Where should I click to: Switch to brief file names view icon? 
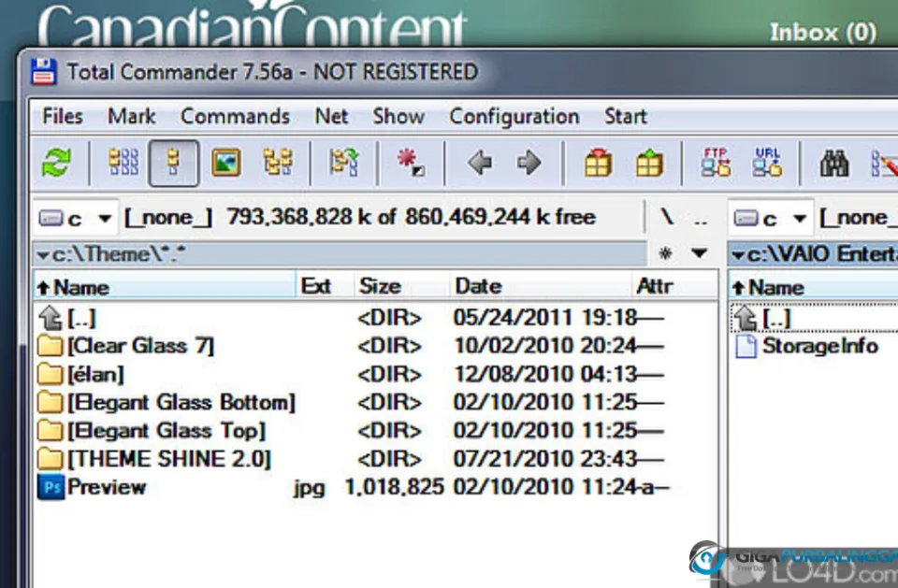[123, 163]
